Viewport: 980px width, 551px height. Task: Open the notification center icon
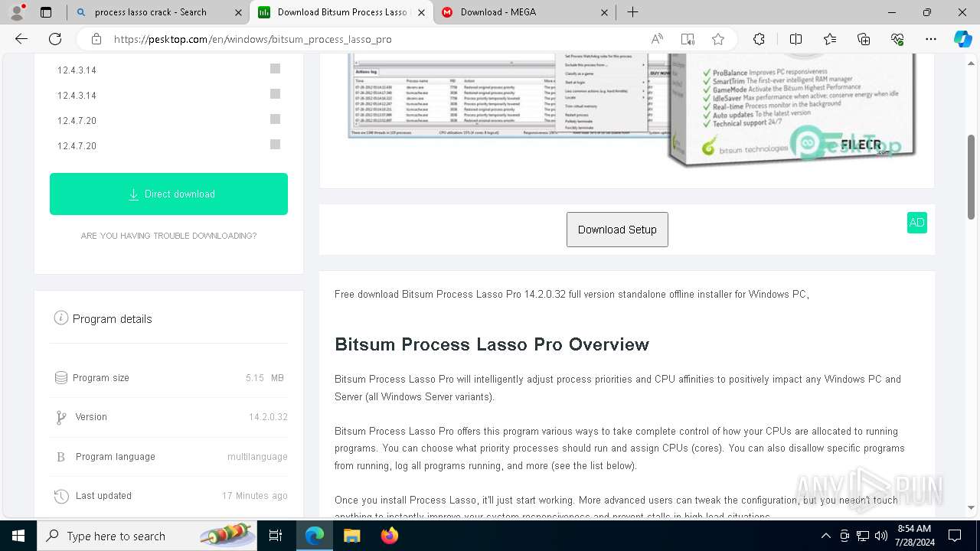(955, 536)
